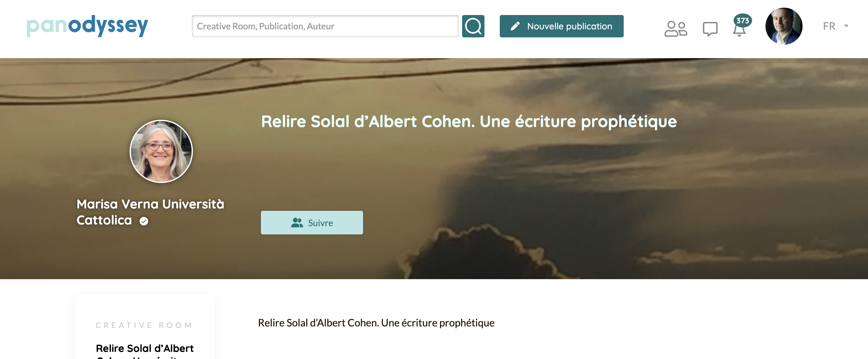Screen dimensions: 868x359
Task: Open the sidebar Relire Solal d'Albert creative room
Action: (145, 351)
